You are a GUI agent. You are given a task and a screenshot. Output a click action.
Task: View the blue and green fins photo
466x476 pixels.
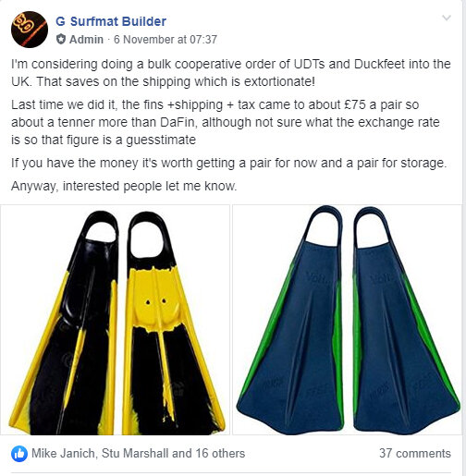coord(347,320)
